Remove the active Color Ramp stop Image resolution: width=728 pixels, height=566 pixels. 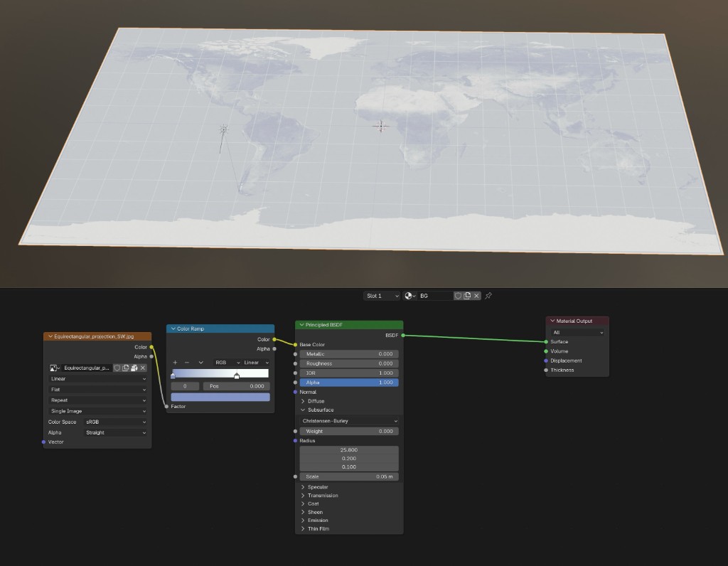tap(186, 363)
